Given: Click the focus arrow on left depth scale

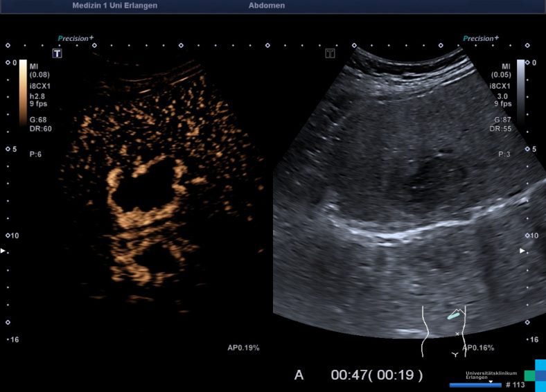Looking at the screenshot, I should click(x=3, y=250).
